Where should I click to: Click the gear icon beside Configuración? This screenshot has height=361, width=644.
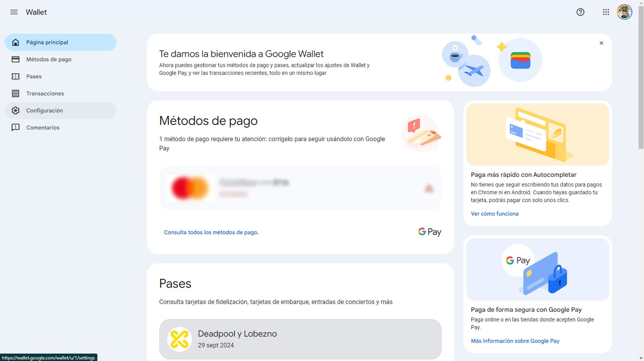tap(16, 110)
